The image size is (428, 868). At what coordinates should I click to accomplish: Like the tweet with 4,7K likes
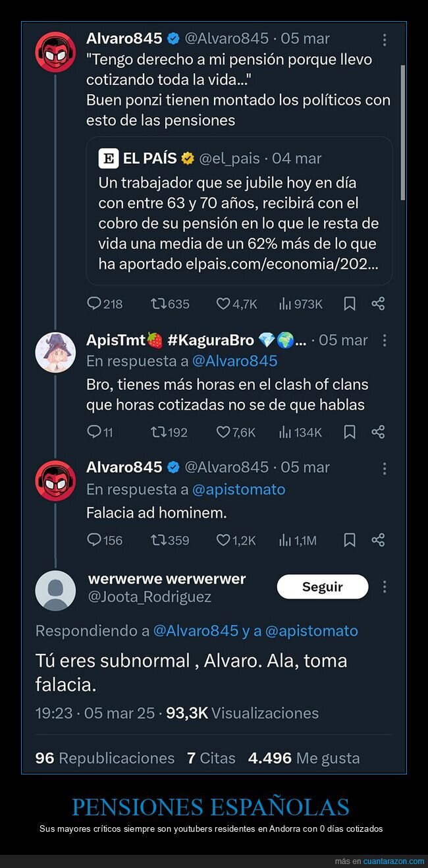[224, 304]
